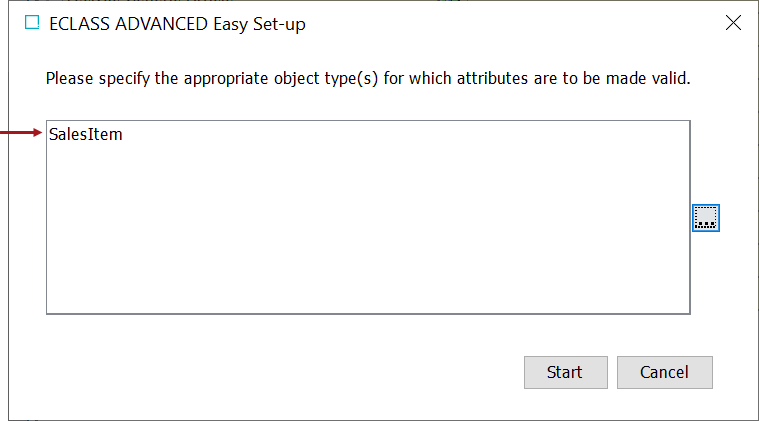The height and width of the screenshot is (421, 759).
Task: Open the object type browse button with dots
Action: coord(706,218)
